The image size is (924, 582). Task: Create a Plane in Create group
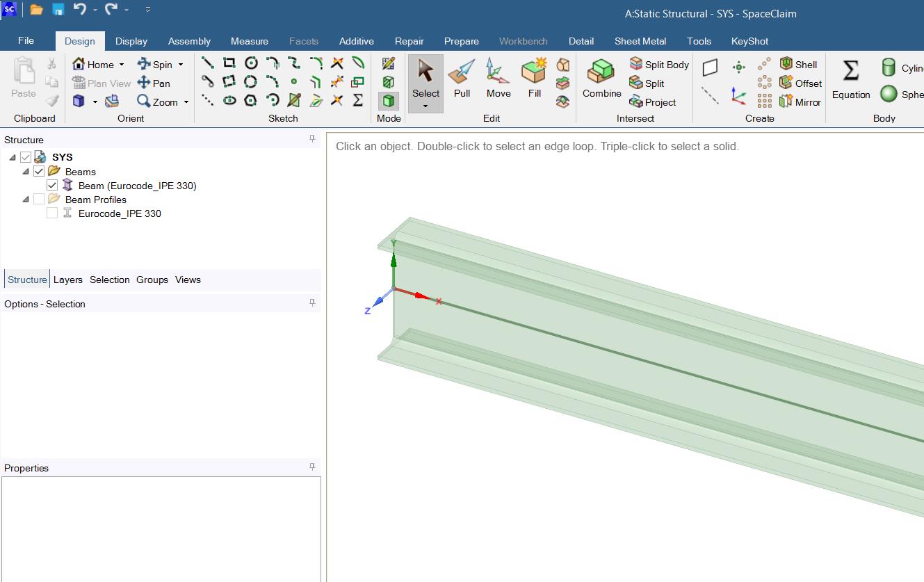710,67
